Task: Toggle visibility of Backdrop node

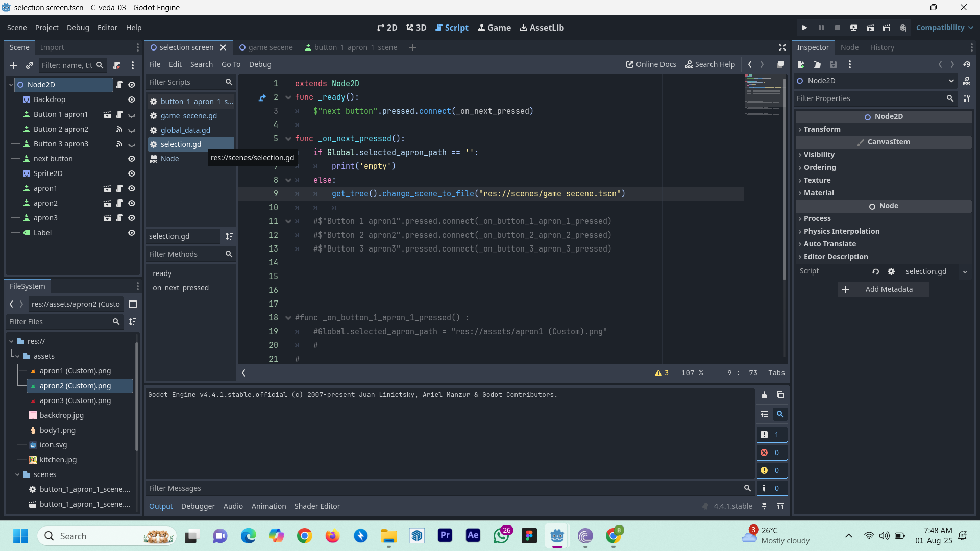Action: pos(132,99)
